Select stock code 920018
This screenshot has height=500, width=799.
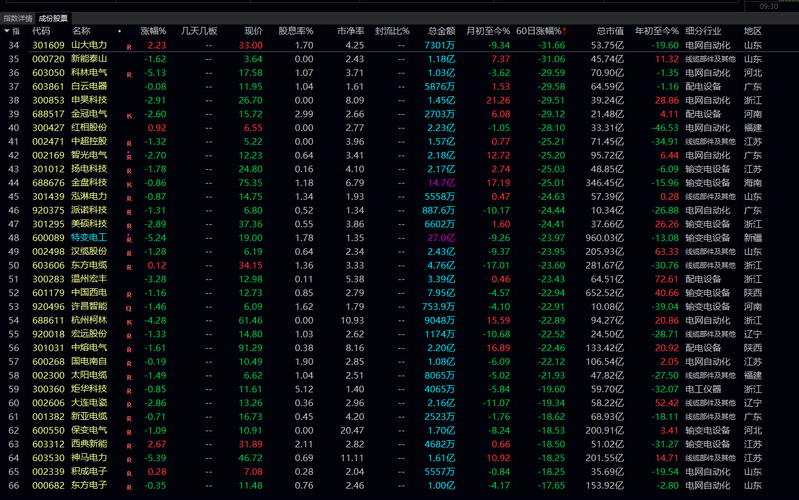point(48,334)
